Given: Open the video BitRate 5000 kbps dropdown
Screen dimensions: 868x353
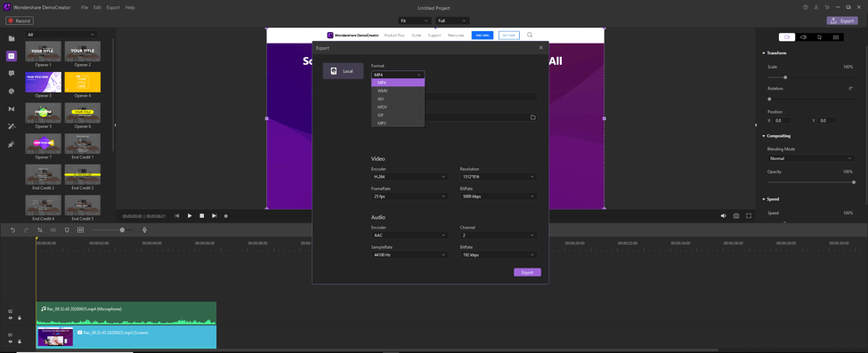Looking at the screenshot, I should tap(499, 197).
